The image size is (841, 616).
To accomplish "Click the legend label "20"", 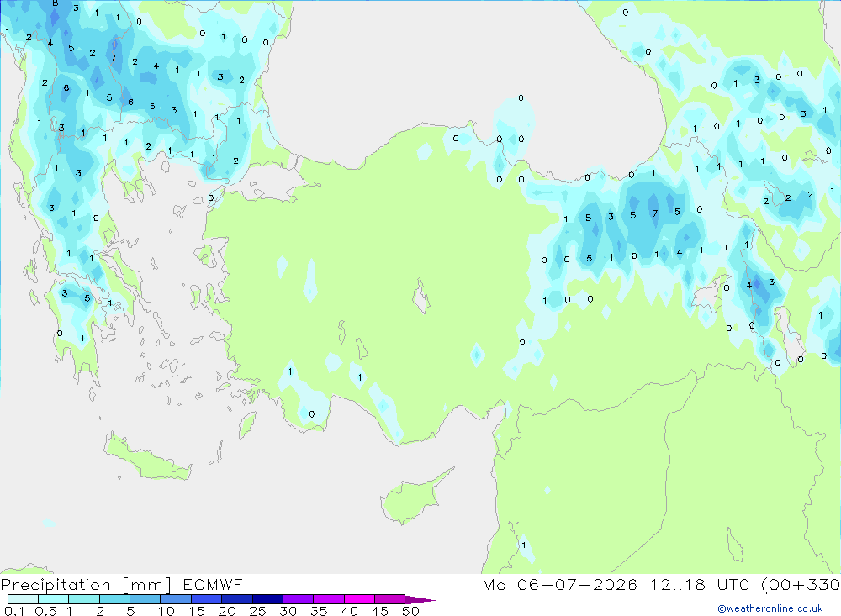I will coord(227,611).
